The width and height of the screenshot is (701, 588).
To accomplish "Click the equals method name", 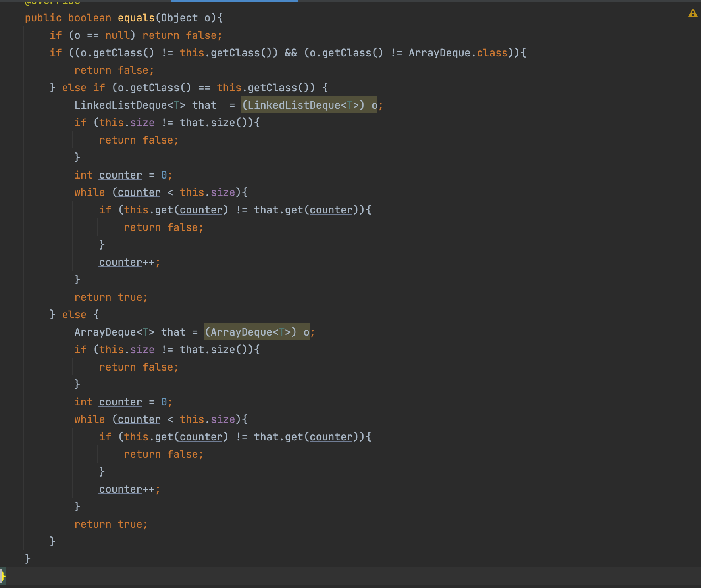I will pyautogui.click(x=136, y=18).
